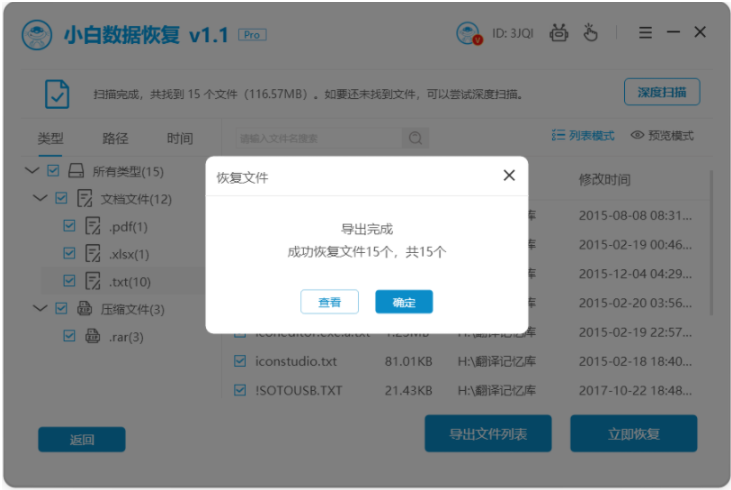Image resolution: width=731 pixels, height=490 pixels.
Task: Toggle the 所有类型(15) checkbox
Action: tap(53, 171)
